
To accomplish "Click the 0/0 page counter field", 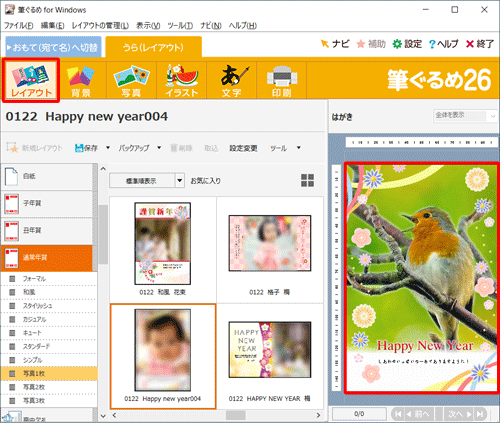I will (x=359, y=414).
